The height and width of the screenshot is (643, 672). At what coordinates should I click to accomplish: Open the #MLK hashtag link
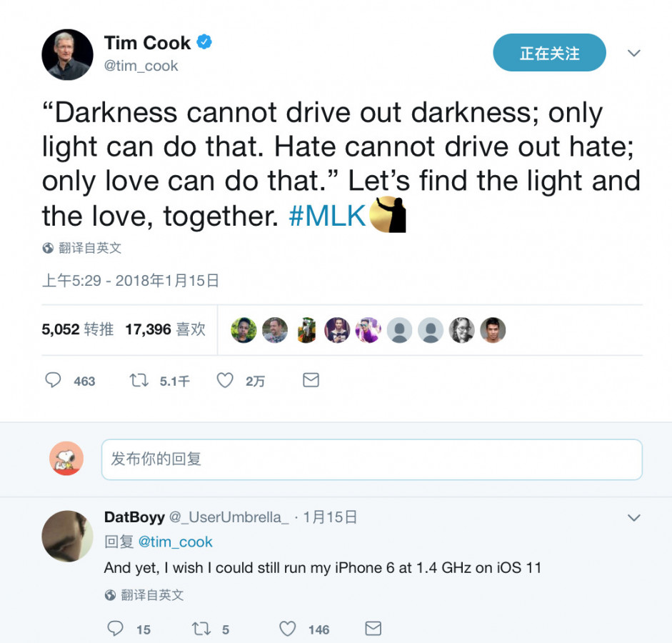[x=327, y=216]
